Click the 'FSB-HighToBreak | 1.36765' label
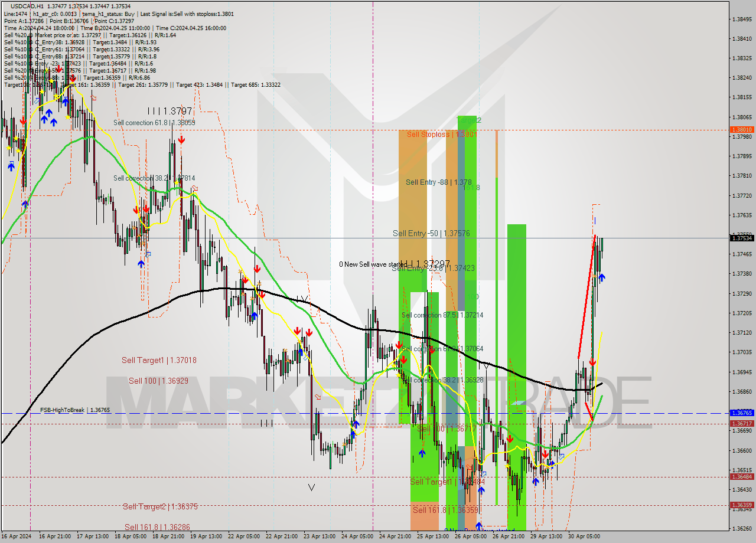Screen dimensions: 756x543 [x=75, y=410]
